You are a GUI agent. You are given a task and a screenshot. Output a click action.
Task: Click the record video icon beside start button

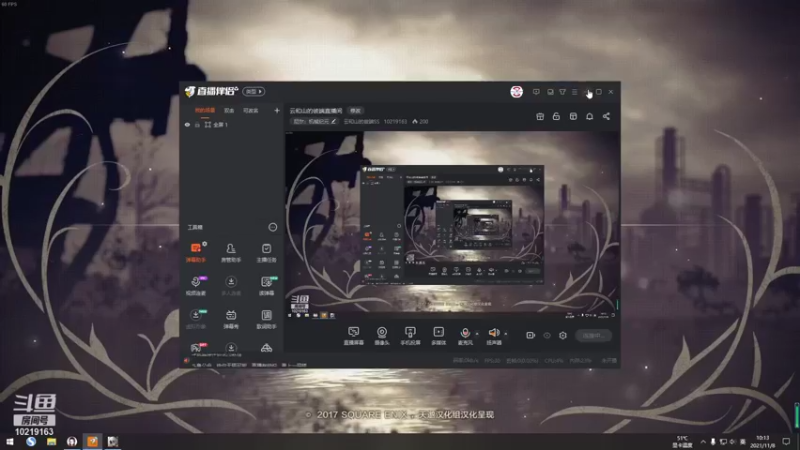pyautogui.click(x=530, y=335)
